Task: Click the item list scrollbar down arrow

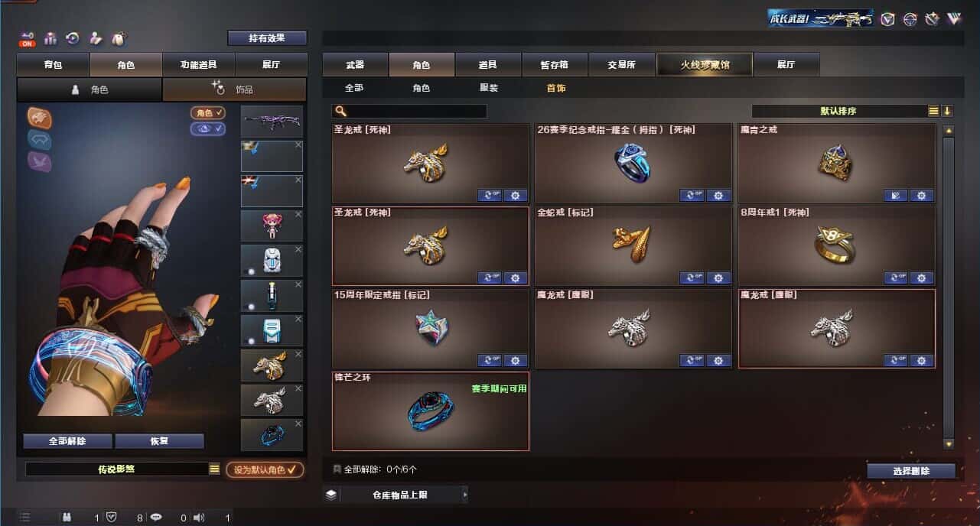Action: [x=949, y=443]
